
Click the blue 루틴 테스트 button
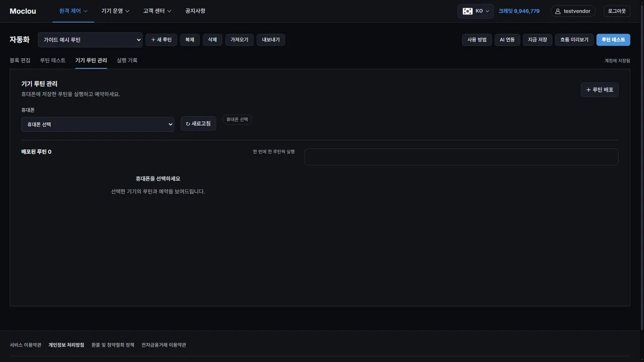(613, 40)
